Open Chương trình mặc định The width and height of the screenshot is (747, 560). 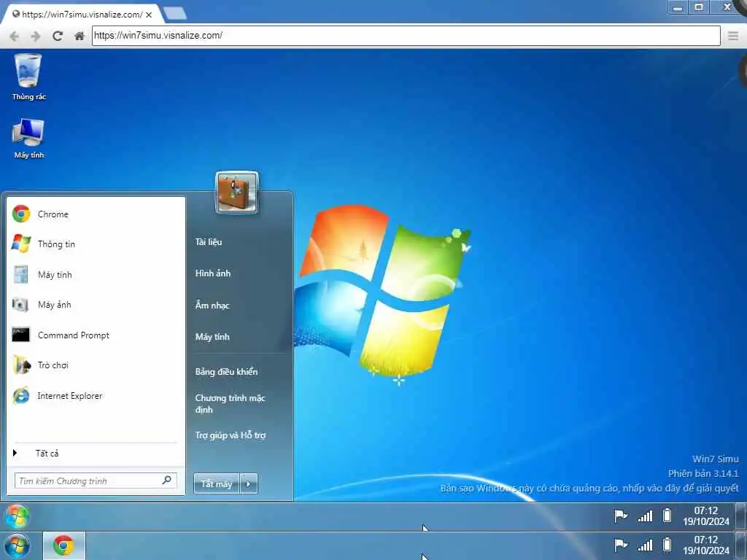click(230, 404)
